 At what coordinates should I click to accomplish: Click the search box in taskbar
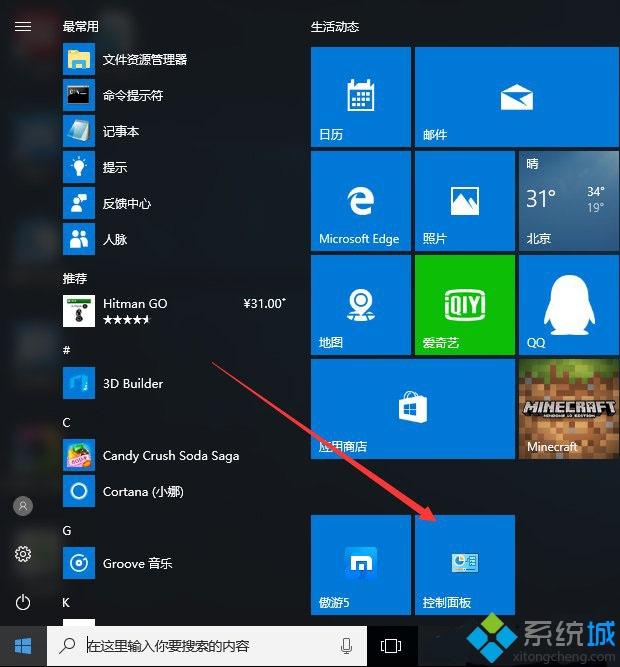tap(207, 646)
